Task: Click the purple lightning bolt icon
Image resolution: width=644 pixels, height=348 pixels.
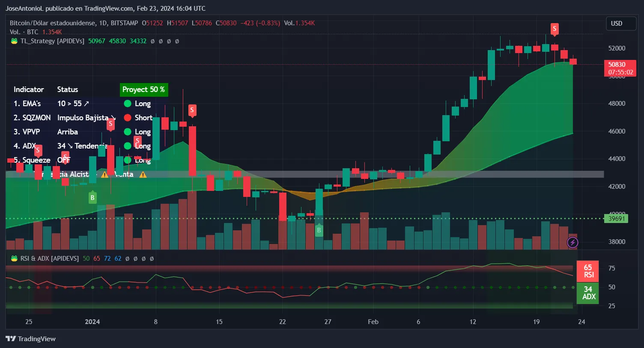Action: tap(572, 243)
